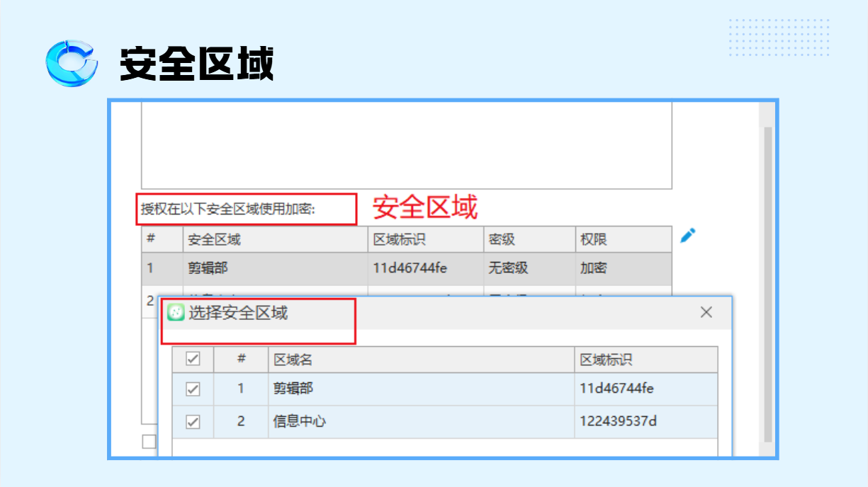Select the 剪辑部 row in the main table

pyautogui.click(x=275, y=269)
